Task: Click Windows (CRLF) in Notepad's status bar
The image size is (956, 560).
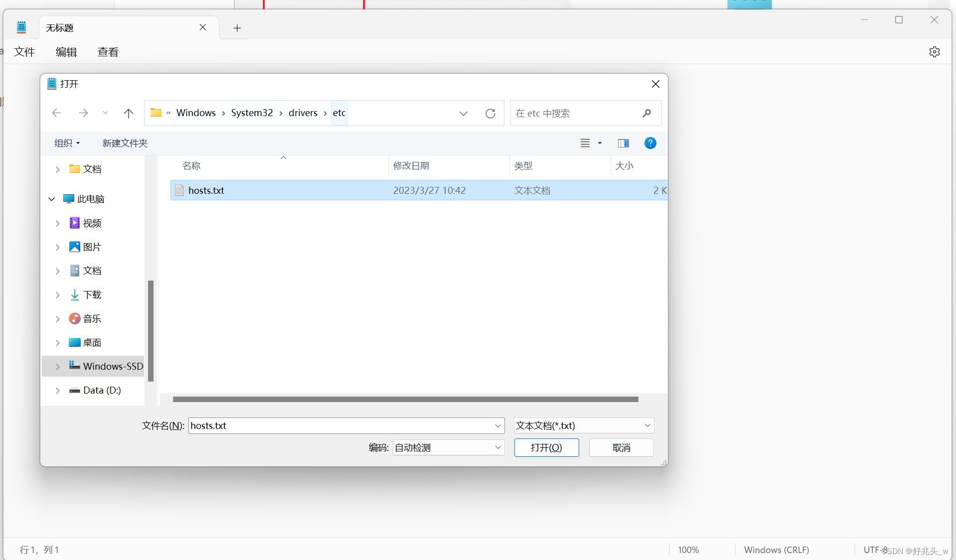Action: pos(777,550)
